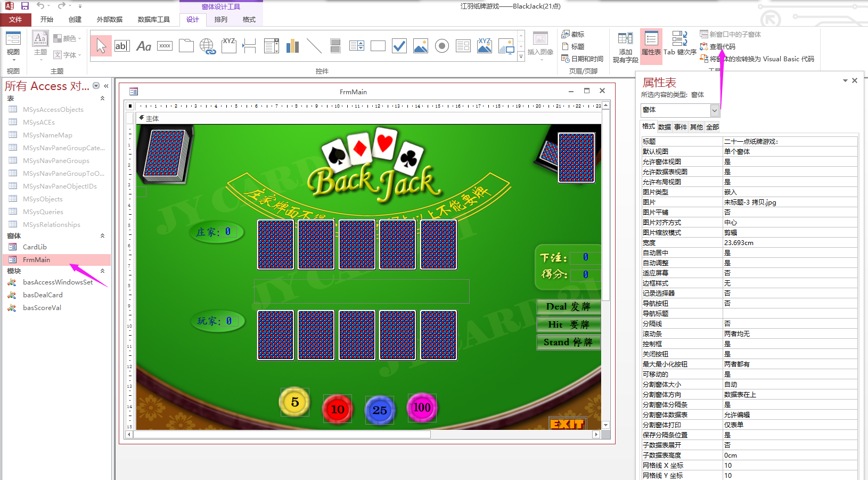The height and width of the screenshot is (480, 868).
Task: Choose the Insert Page Break control
Action: [249, 46]
